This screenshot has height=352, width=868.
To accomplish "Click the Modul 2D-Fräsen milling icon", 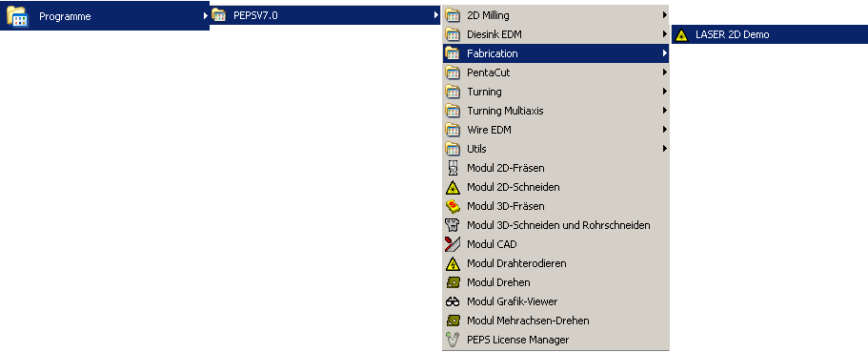I will coord(453,168).
